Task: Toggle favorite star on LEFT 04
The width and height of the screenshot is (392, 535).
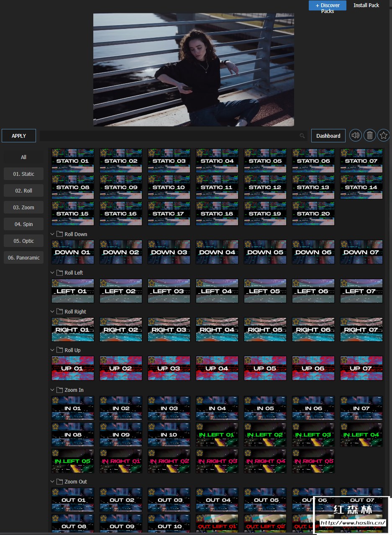Action: click(200, 283)
